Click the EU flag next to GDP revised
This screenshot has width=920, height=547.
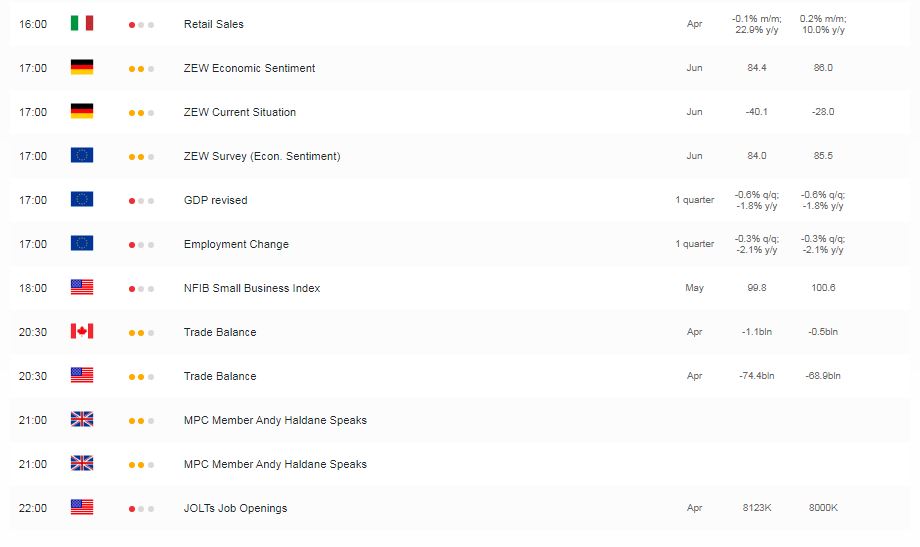click(x=82, y=199)
